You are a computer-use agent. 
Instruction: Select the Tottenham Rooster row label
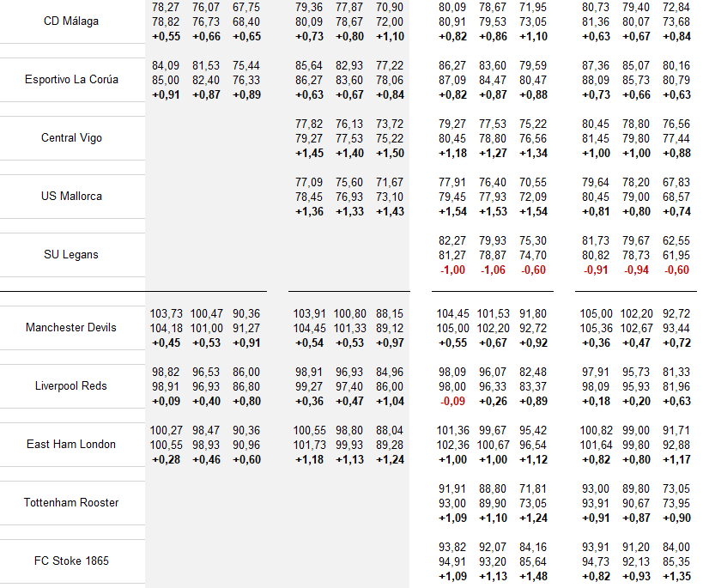(x=71, y=502)
